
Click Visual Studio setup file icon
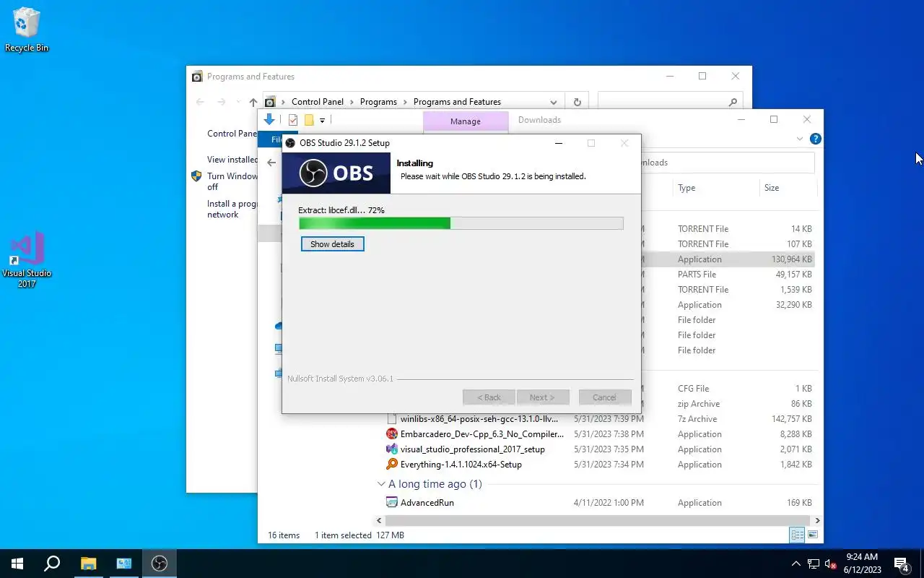pos(392,449)
